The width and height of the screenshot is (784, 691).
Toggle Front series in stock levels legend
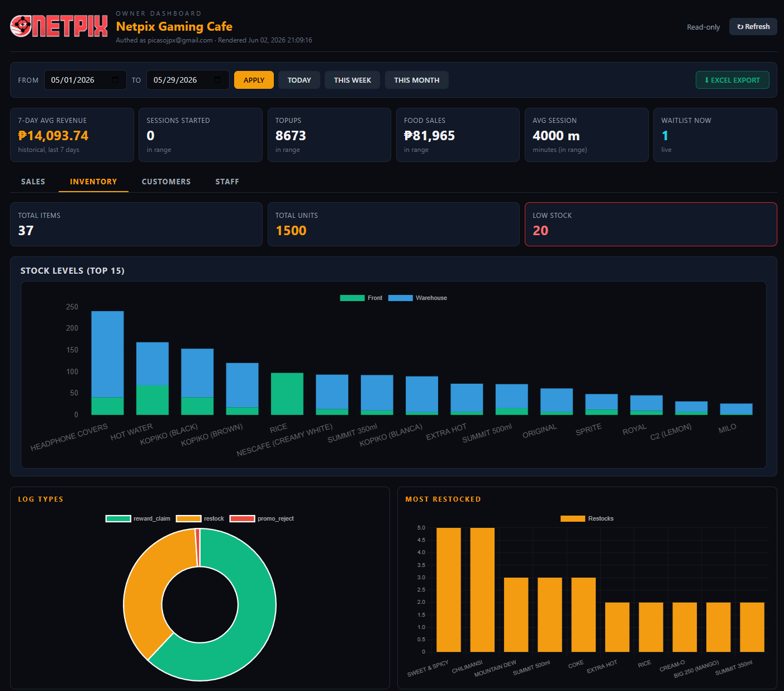tap(361, 298)
